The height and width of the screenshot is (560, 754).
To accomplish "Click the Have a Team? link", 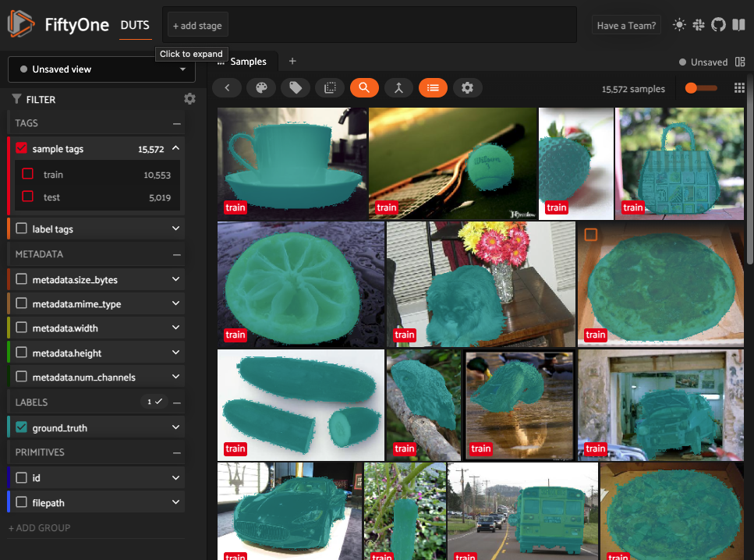I will [626, 26].
